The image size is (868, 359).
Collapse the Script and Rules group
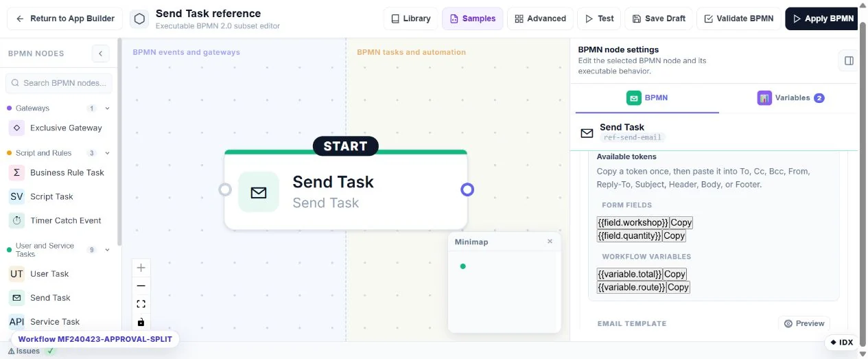(x=107, y=153)
